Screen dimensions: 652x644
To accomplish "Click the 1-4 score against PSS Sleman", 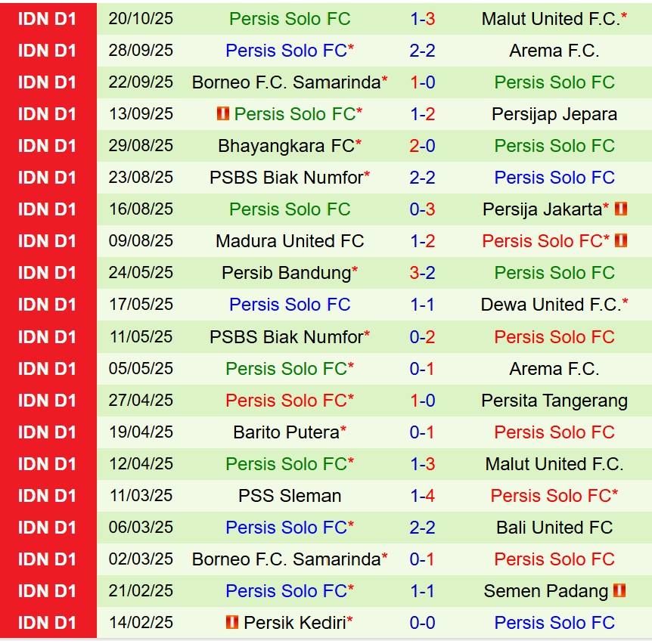I will (x=422, y=496).
